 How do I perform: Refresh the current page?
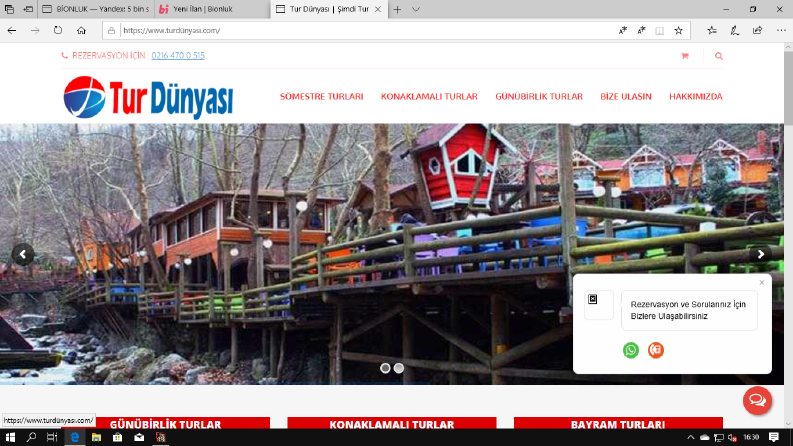tap(58, 30)
